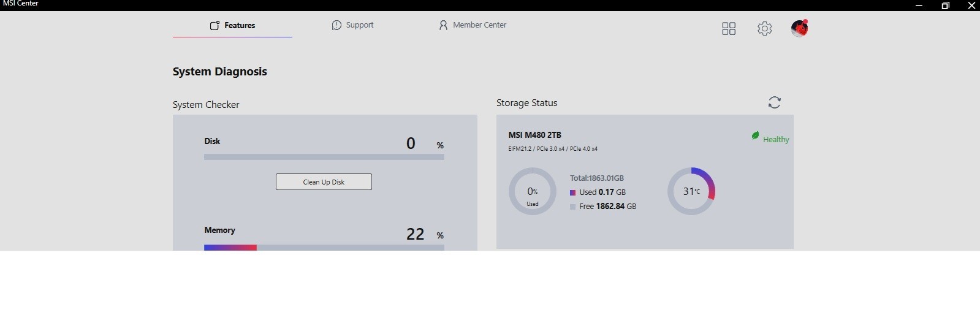Minimize the MSI Center window
The height and width of the screenshot is (331, 980).
[919, 6]
